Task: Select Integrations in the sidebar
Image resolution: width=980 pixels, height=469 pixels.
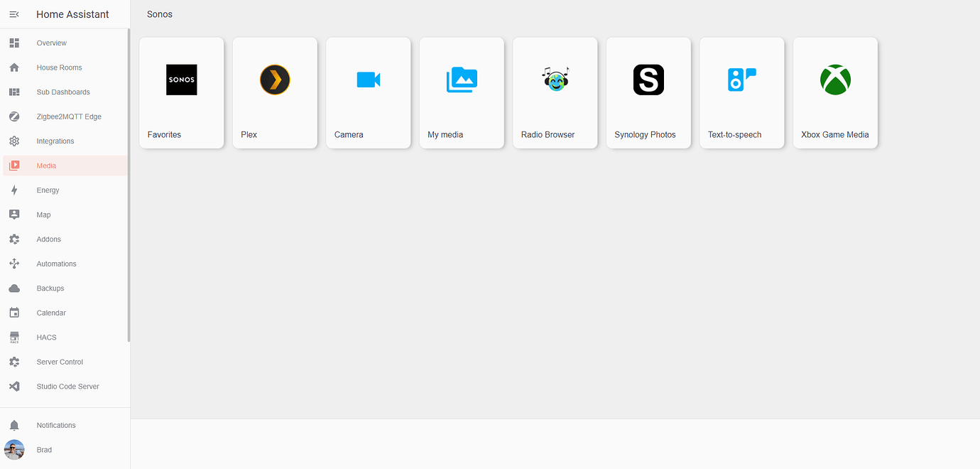Action: point(14,141)
